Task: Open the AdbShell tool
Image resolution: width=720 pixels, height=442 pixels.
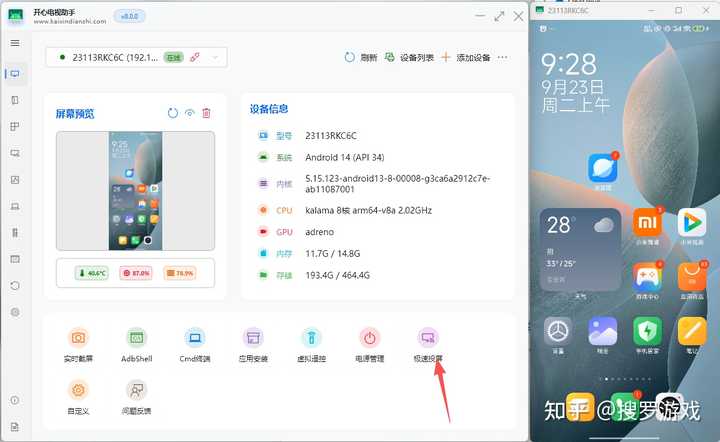Action: (137, 338)
